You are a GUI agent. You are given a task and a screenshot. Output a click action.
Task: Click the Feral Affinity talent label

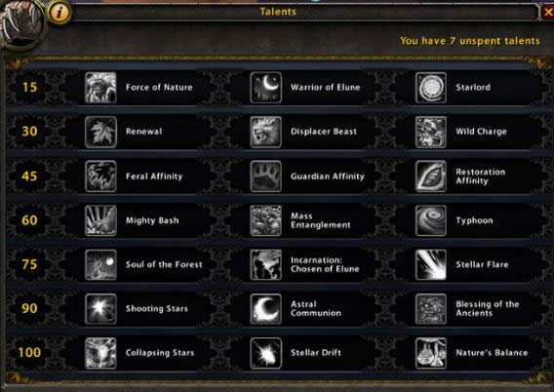tap(154, 176)
